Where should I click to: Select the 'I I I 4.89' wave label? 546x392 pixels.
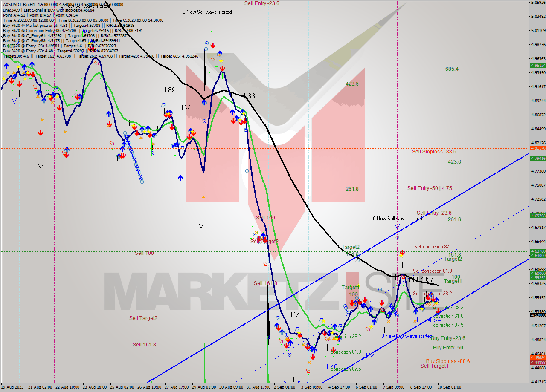[163, 90]
